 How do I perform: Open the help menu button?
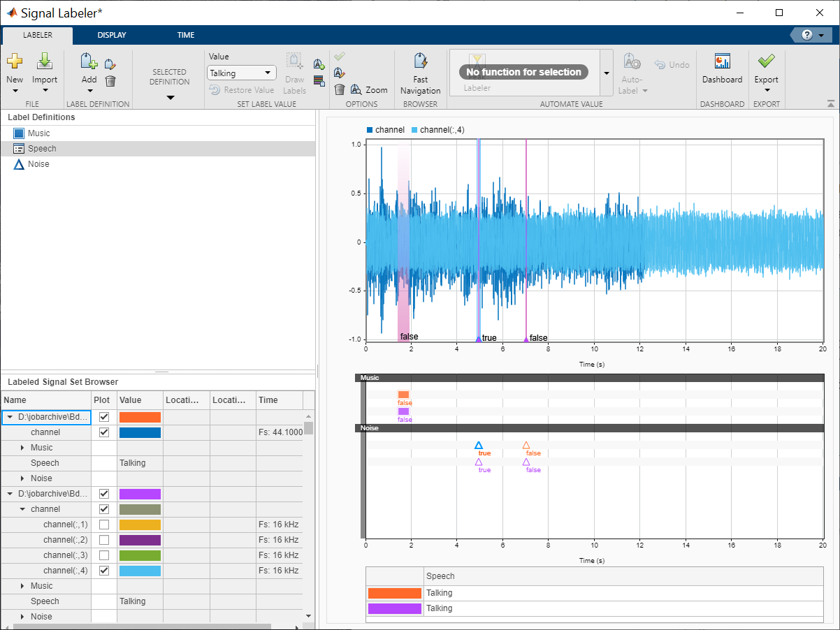point(807,34)
